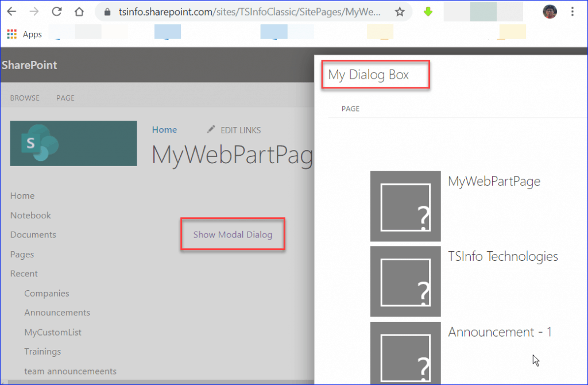Open the user profile avatar
Screen dimensions: 588x385
[550, 11]
